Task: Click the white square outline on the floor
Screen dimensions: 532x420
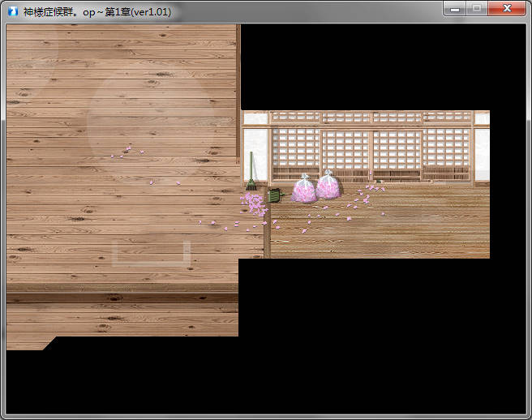Action: click(x=151, y=253)
